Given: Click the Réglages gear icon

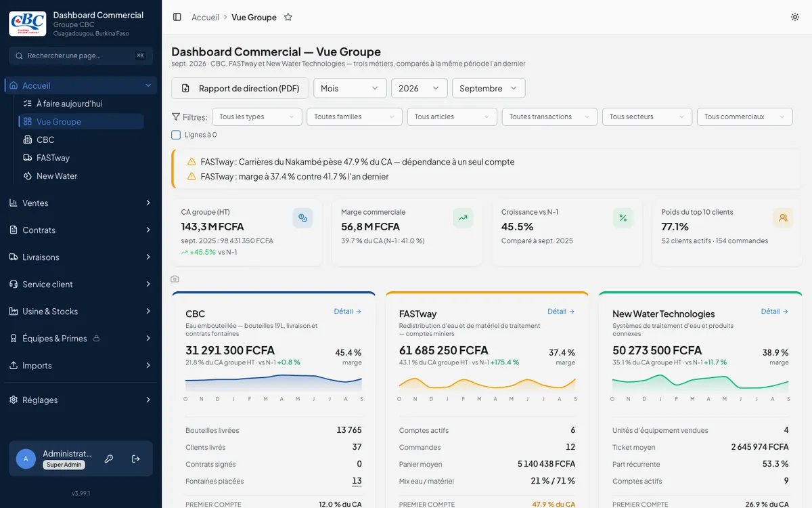Looking at the screenshot, I should pyautogui.click(x=14, y=400).
